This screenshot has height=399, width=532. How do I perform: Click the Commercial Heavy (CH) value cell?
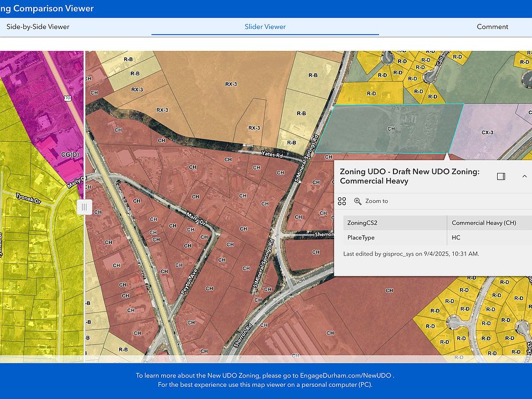coord(484,223)
